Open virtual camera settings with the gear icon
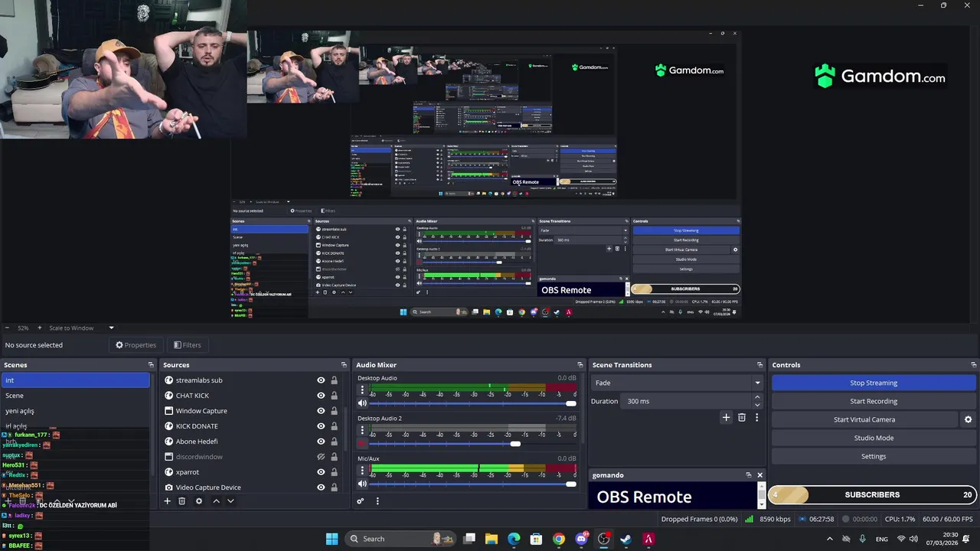Screen dimensions: 980x551 (968, 419)
